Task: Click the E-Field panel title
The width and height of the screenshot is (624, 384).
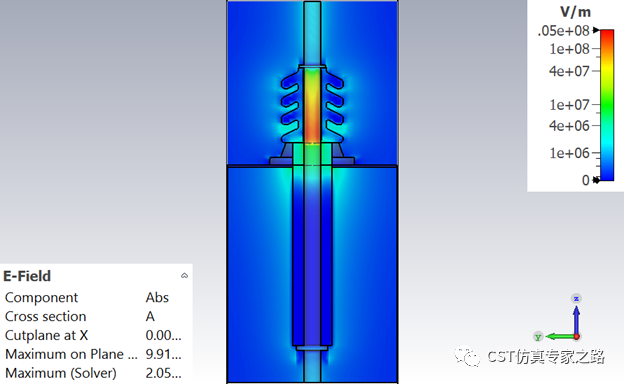Action: pyautogui.click(x=27, y=276)
